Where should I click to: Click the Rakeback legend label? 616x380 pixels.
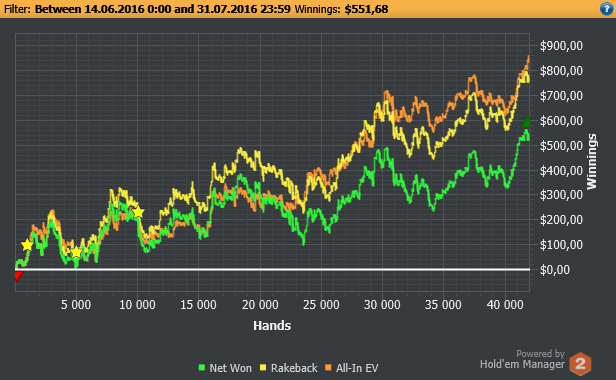point(294,368)
